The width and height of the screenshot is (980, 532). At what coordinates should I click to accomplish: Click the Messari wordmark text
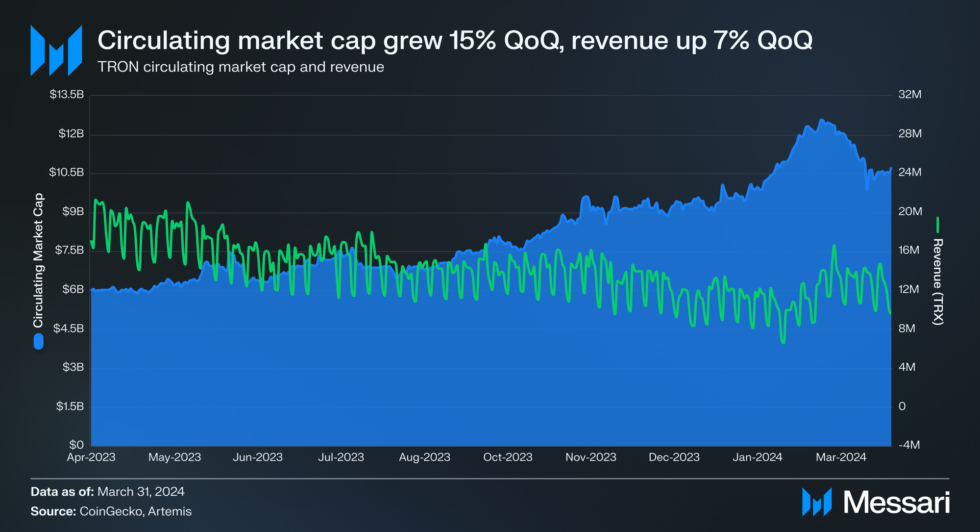(896, 503)
